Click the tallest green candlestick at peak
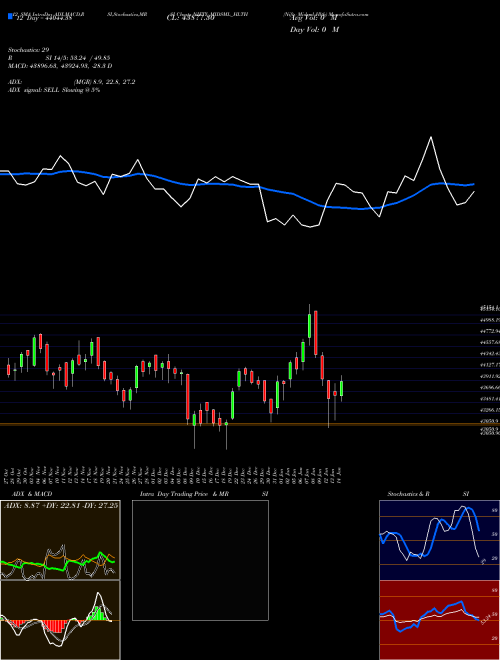 click(309, 325)
